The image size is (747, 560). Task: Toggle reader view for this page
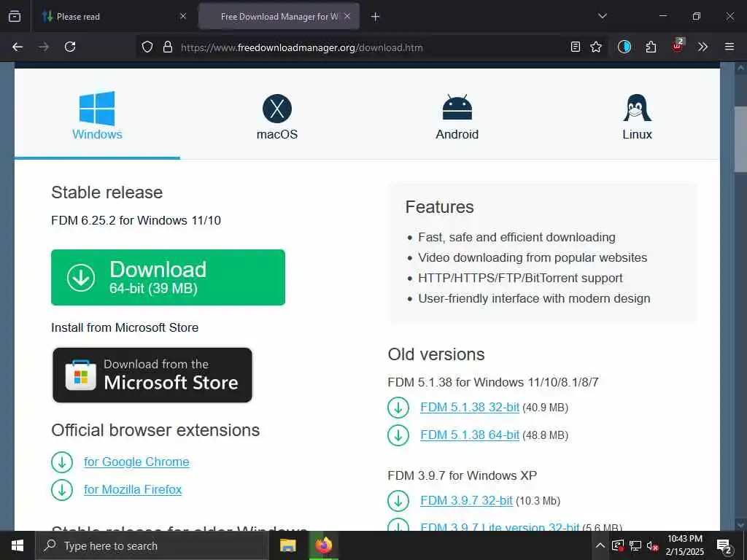coord(576,47)
